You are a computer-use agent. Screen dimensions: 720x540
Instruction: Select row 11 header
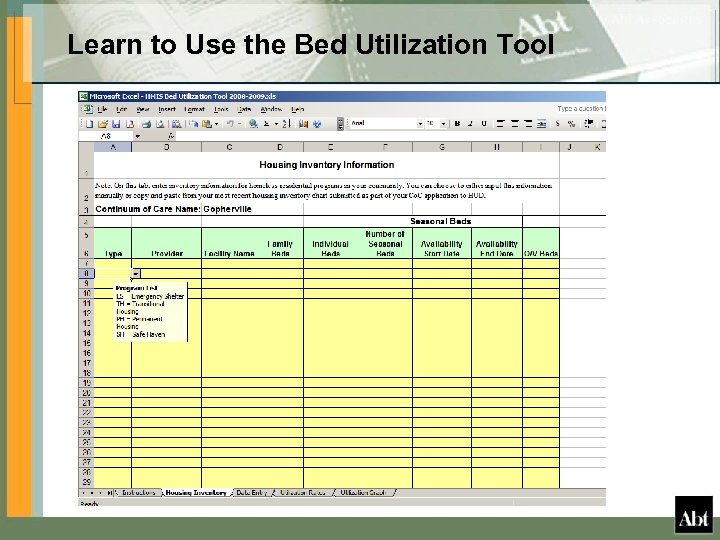[86, 304]
